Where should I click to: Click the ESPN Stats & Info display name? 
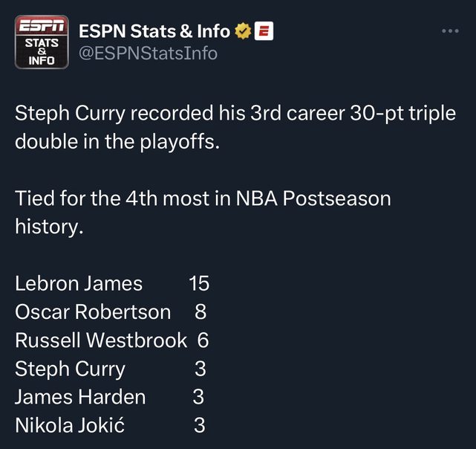[154, 31]
